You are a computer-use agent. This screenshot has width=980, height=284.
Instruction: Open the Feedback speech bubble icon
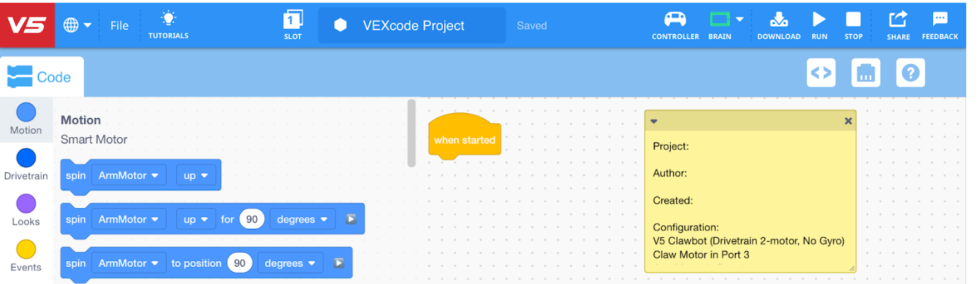click(x=939, y=19)
